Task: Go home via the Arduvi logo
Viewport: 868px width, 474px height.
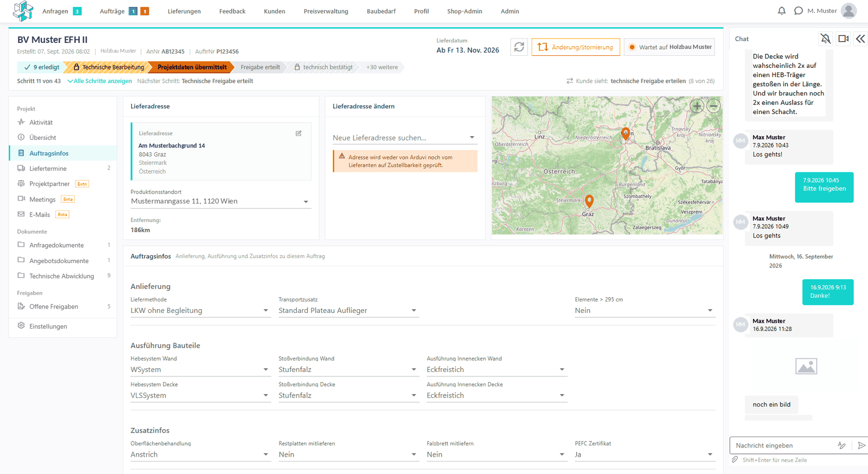Action: tap(23, 11)
